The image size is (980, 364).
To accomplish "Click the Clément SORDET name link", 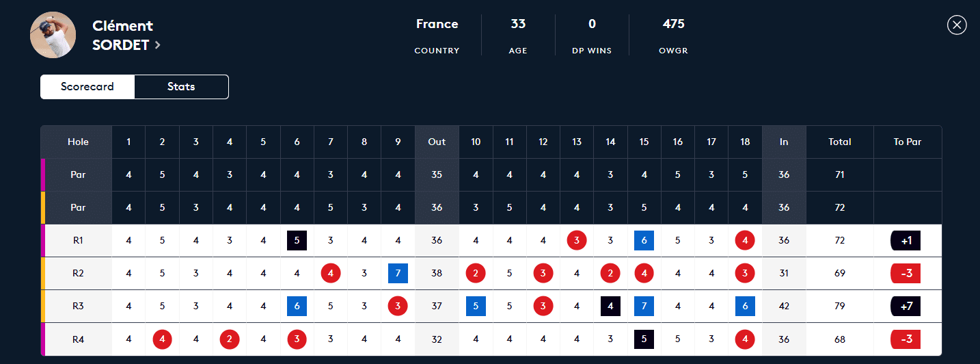I will 123,36.
